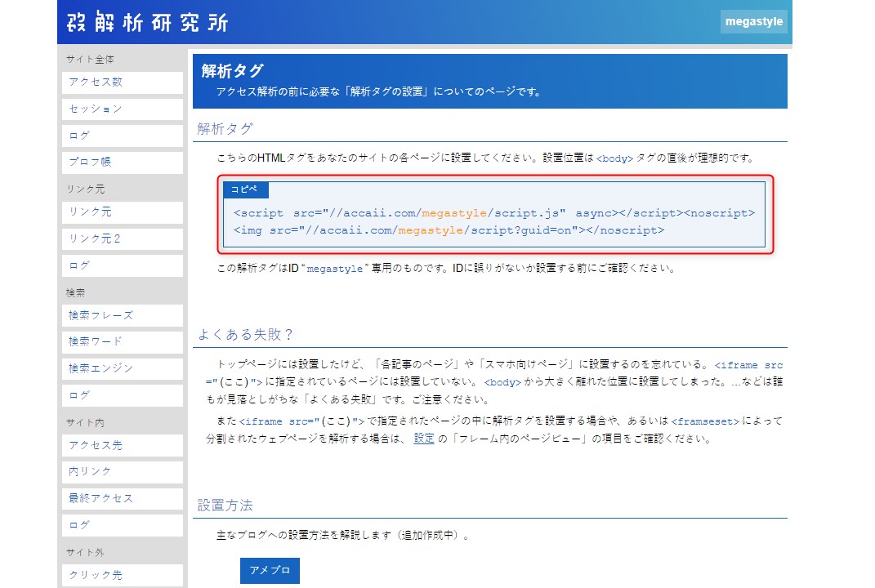Click inside the script tag code box
This screenshot has height=588, width=875.
coord(493,215)
